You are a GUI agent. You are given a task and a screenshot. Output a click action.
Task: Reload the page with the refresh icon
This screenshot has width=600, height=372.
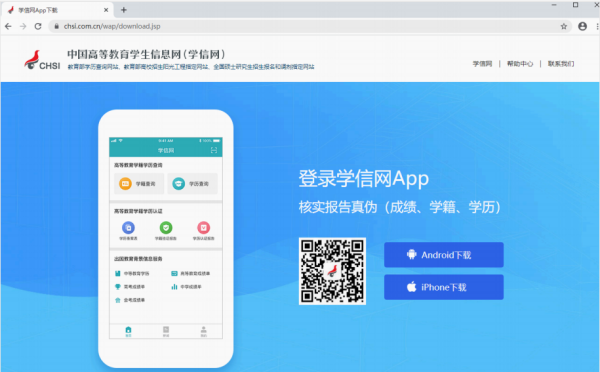38,26
